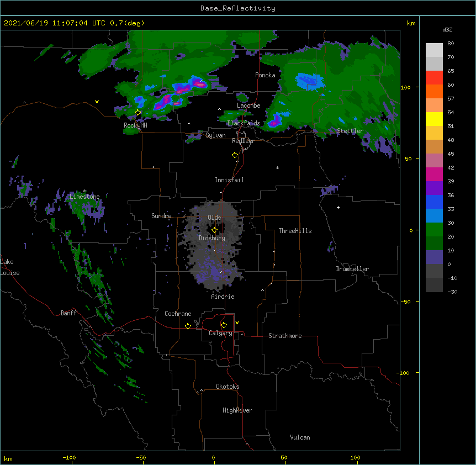Click the white asterisk east of RedDeer
The width and height of the screenshot is (476, 465).
tap(277, 167)
